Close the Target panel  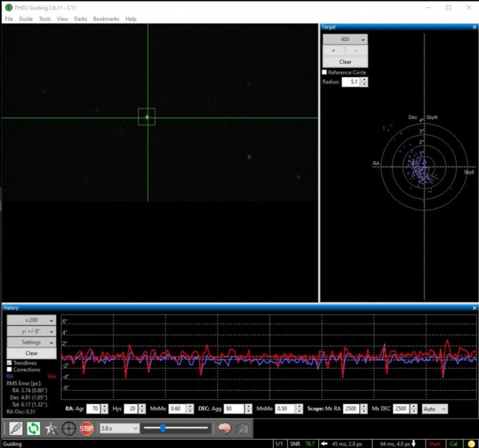point(474,27)
